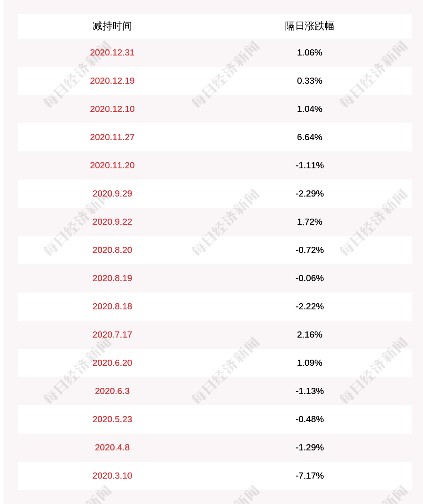Click the date 2020.9.29

(x=112, y=194)
